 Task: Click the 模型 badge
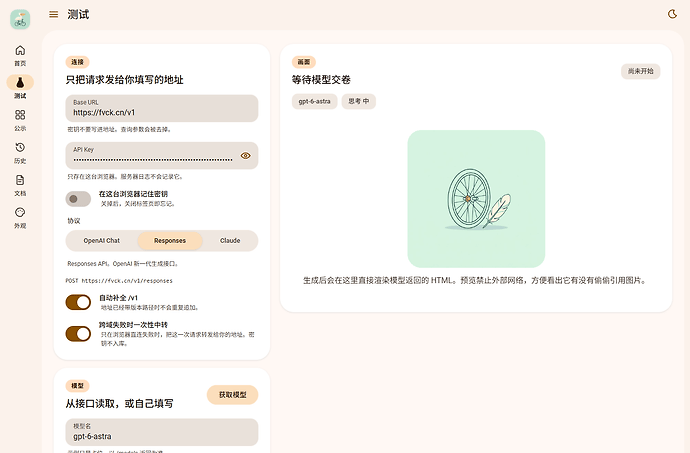(x=77, y=386)
